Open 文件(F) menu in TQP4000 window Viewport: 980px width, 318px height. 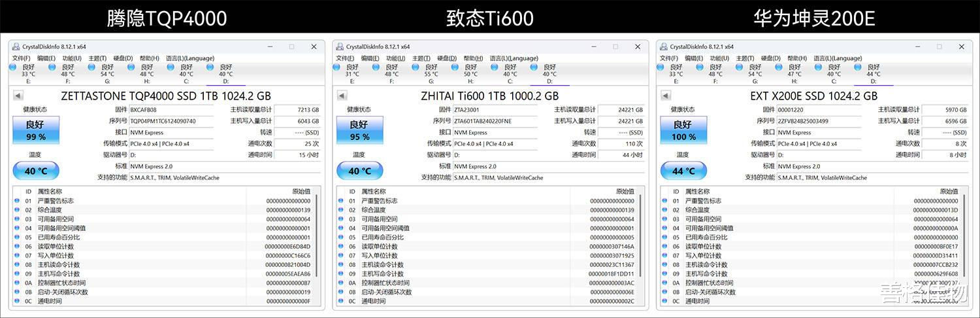coord(22,58)
